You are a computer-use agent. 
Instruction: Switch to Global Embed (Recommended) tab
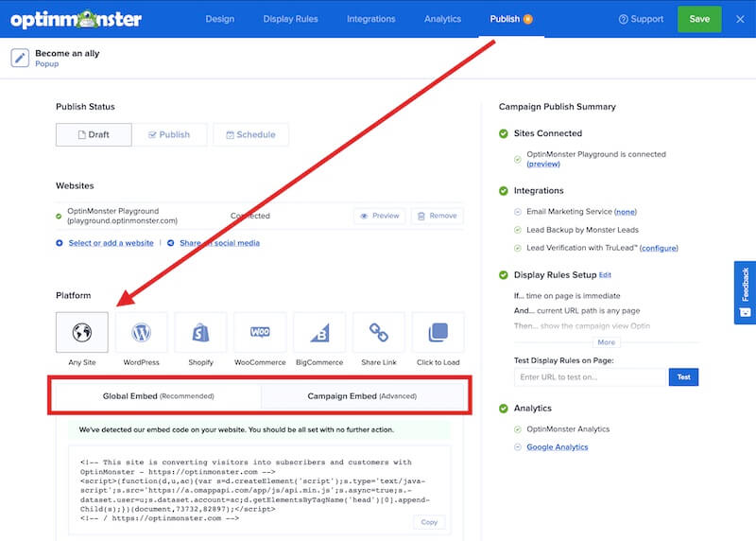coord(158,396)
